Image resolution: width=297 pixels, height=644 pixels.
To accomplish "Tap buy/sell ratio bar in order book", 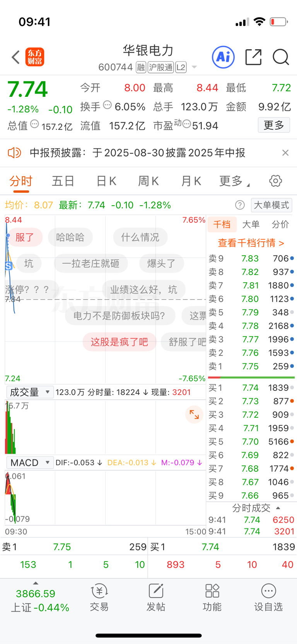I will coord(251,377).
